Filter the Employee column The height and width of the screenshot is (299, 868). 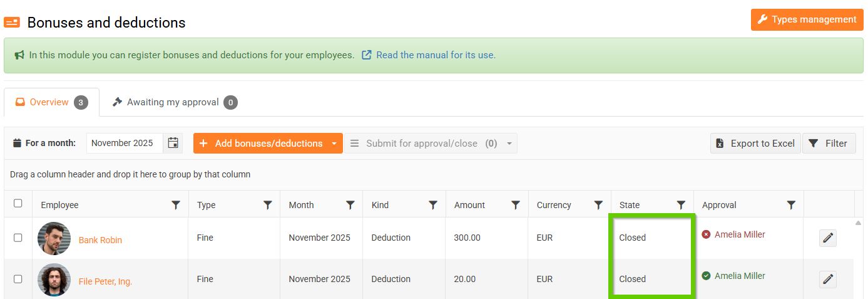(x=176, y=205)
